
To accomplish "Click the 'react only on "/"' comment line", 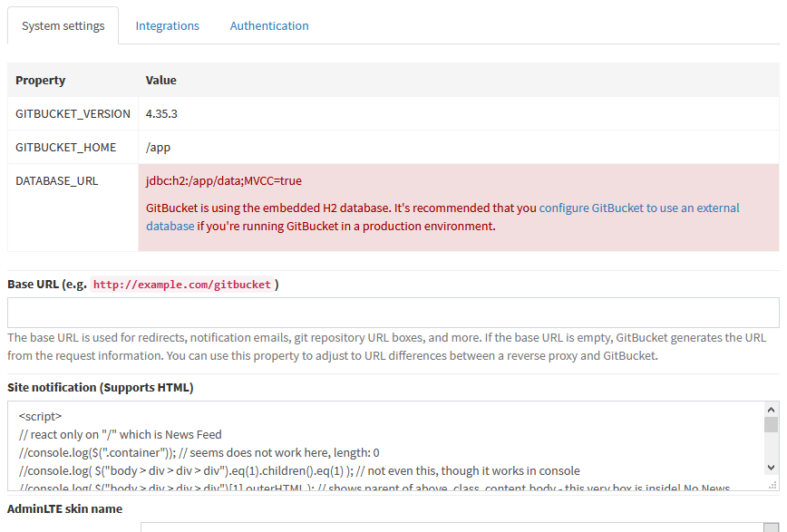I will (x=121, y=435).
